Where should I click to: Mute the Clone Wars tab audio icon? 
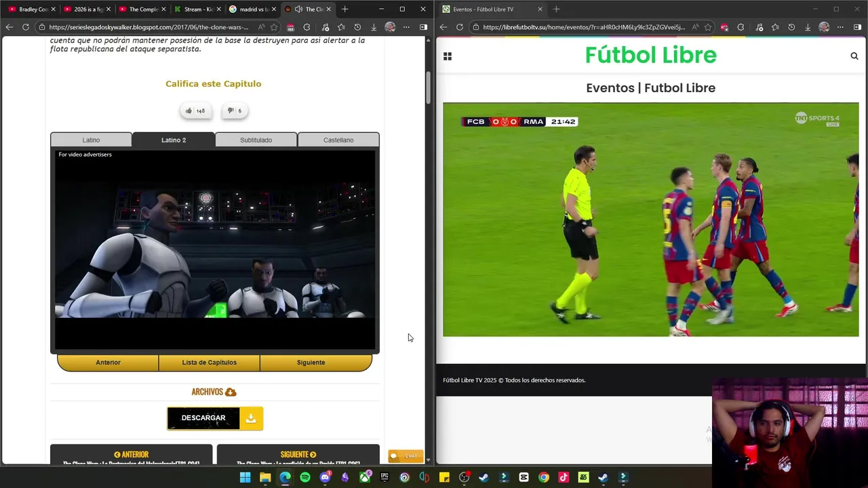click(298, 9)
